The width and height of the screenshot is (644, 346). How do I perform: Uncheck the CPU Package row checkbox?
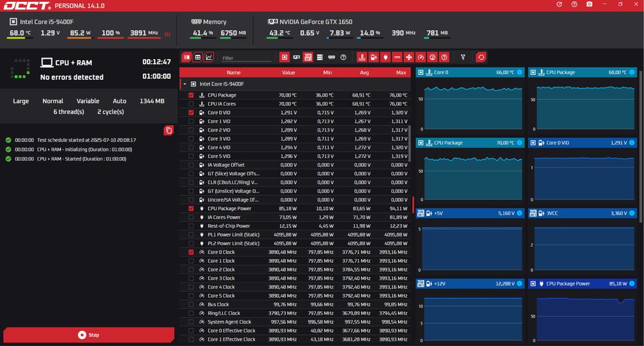[191, 95]
